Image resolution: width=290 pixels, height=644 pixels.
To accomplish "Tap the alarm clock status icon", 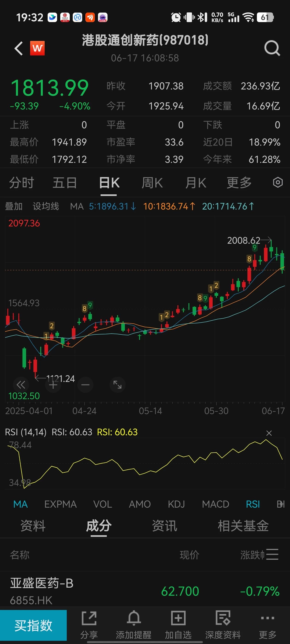I will pos(176,17).
